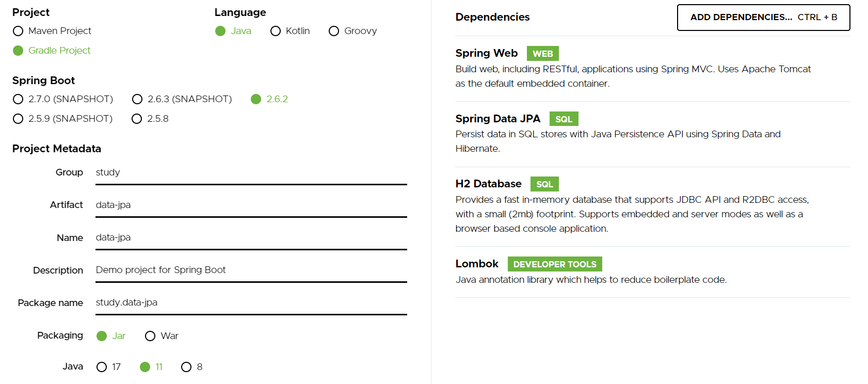Click the Spring Data JPA description text
Screen dimensions: 868x384
pyautogui.click(x=618, y=141)
